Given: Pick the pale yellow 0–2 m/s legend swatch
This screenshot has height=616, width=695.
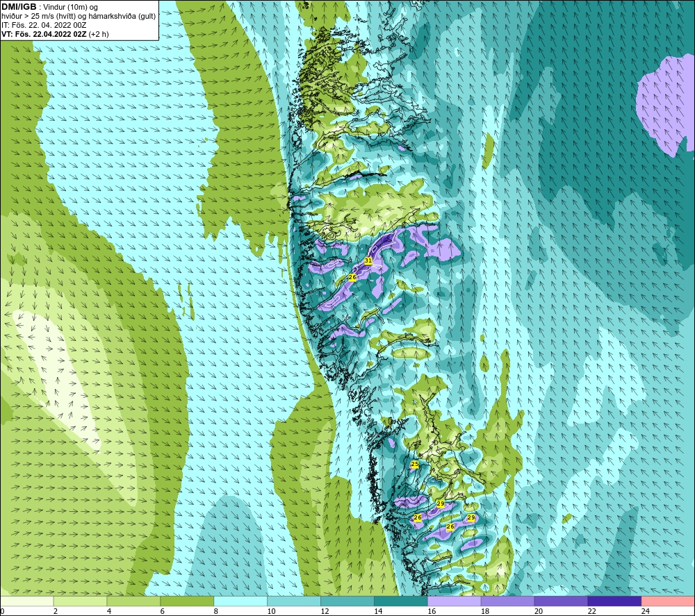Looking at the screenshot, I should [x=27, y=601].
